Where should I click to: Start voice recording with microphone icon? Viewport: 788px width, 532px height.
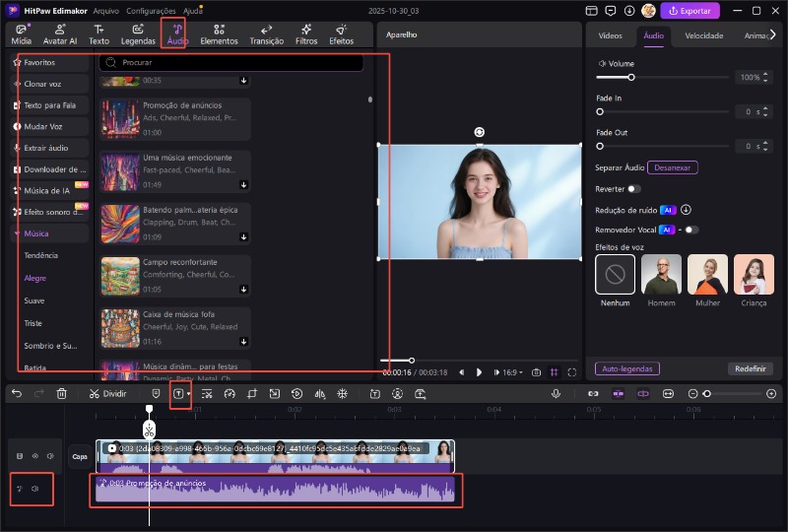pyautogui.click(x=556, y=394)
